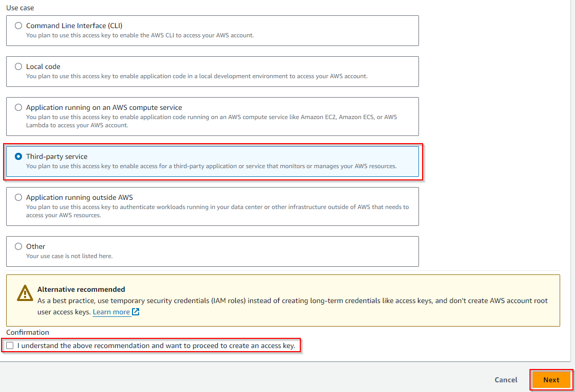Select the Command Line Interface (CLI) radio button
575x392 pixels.
19,26
